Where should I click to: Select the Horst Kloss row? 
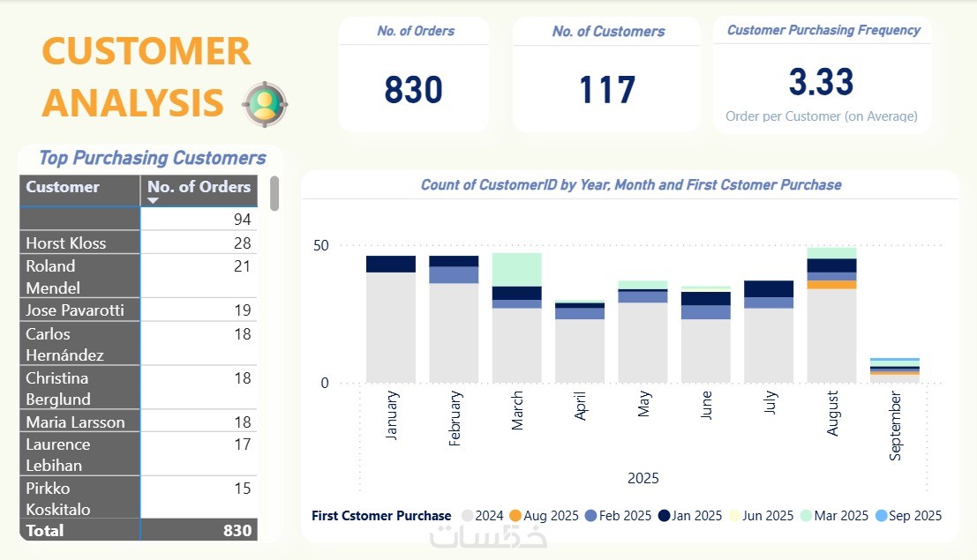pyautogui.click(x=139, y=243)
